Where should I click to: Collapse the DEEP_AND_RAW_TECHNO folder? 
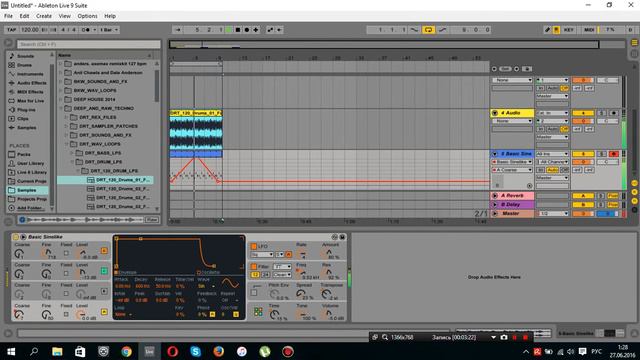click(x=61, y=108)
